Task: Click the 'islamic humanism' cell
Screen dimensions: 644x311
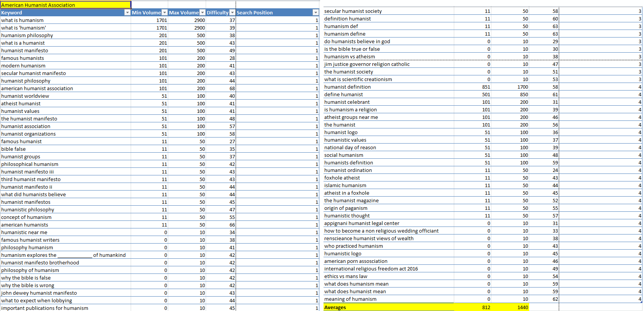Action: point(388,185)
